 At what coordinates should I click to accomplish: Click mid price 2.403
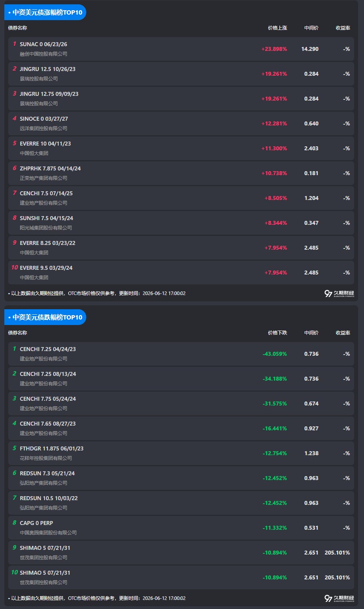point(311,148)
